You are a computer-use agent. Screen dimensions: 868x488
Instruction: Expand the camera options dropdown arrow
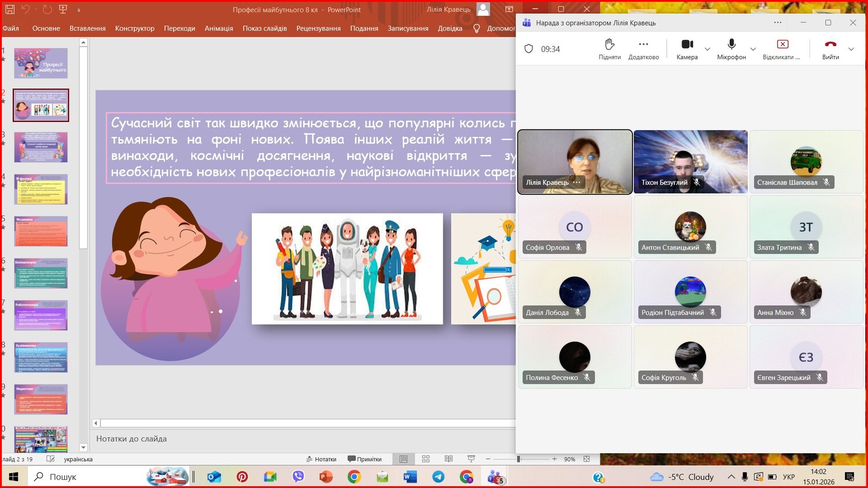[707, 49]
